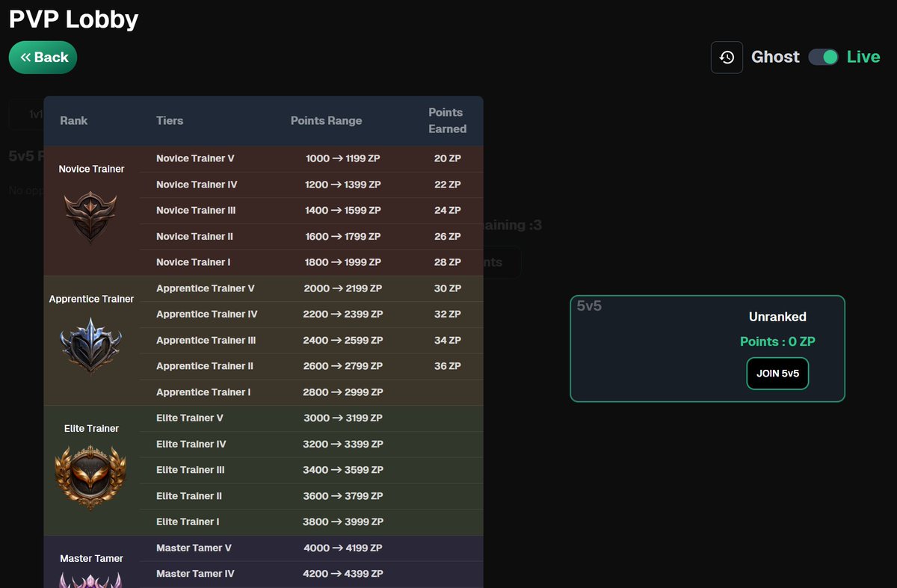Select the 'Apprentice Trainer II' tier row
The image size is (897, 588).
click(x=312, y=366)
